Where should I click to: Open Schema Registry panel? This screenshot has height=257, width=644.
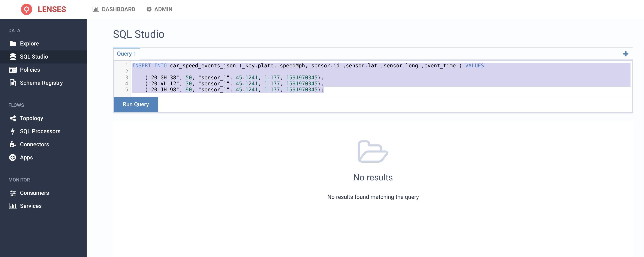pos(41,83)
